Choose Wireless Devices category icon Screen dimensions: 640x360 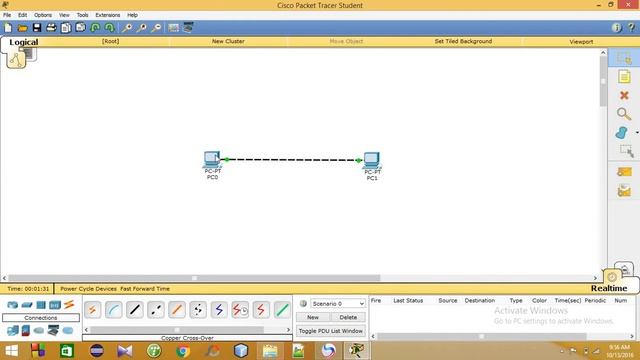55,305
